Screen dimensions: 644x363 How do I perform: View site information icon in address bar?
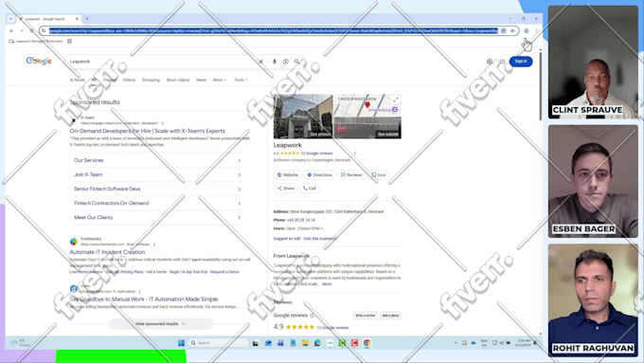pyautogui.click(x=44, y=31)
